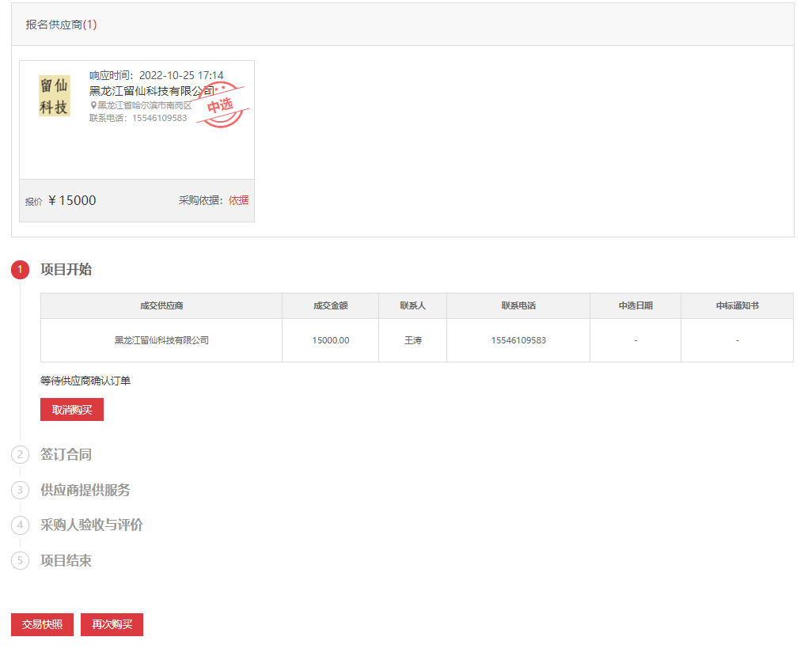Expand the 供应商提供服务 step
This screenshot has height=652, width=812.
85,490
